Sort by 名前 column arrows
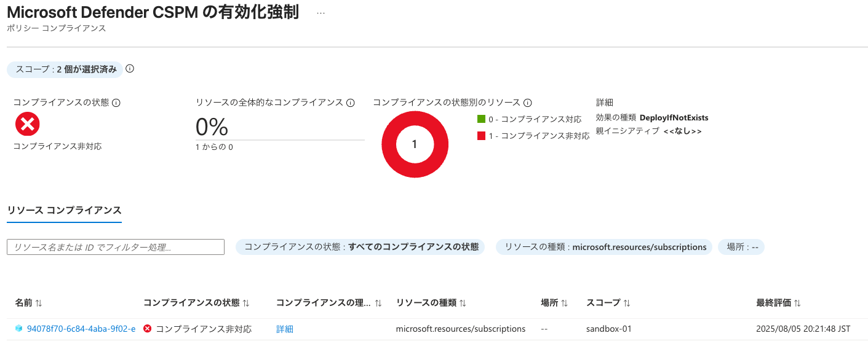Viewport: 868px width, 352px height. tap(39, 303)
